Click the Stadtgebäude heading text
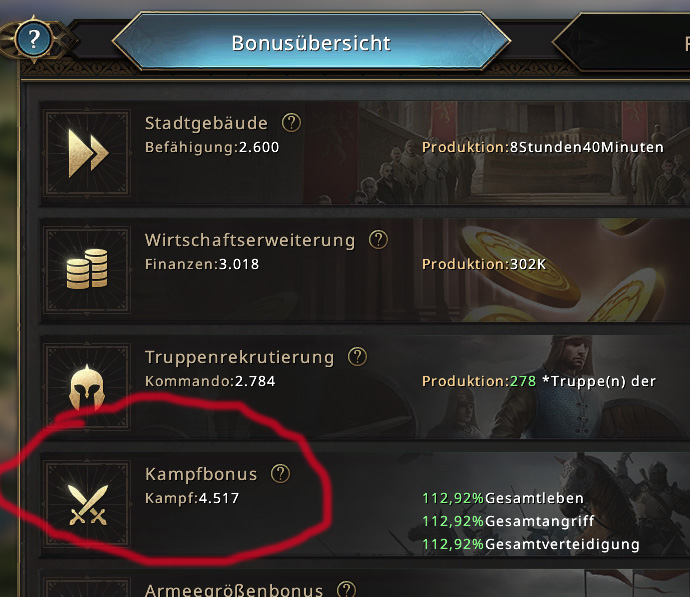Screen dimensions: 690x597 pos(206,123)
